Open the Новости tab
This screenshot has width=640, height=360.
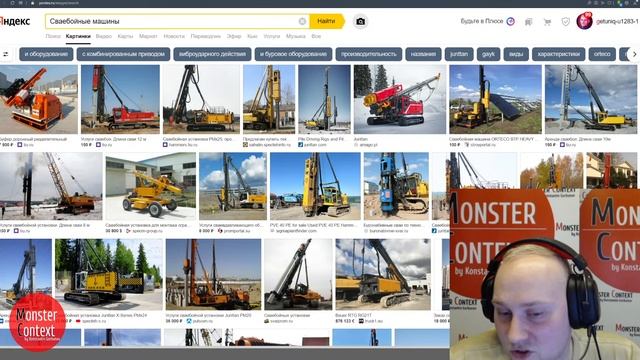174,36
